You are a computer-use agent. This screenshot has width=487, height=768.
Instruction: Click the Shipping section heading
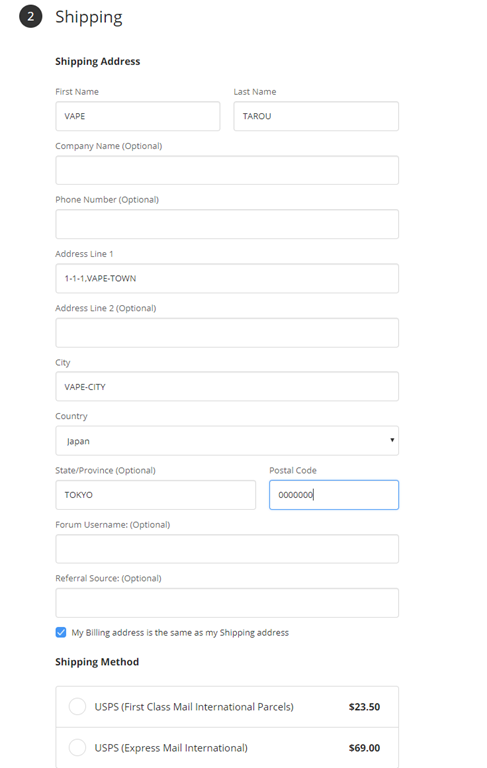tap(89, 17)
